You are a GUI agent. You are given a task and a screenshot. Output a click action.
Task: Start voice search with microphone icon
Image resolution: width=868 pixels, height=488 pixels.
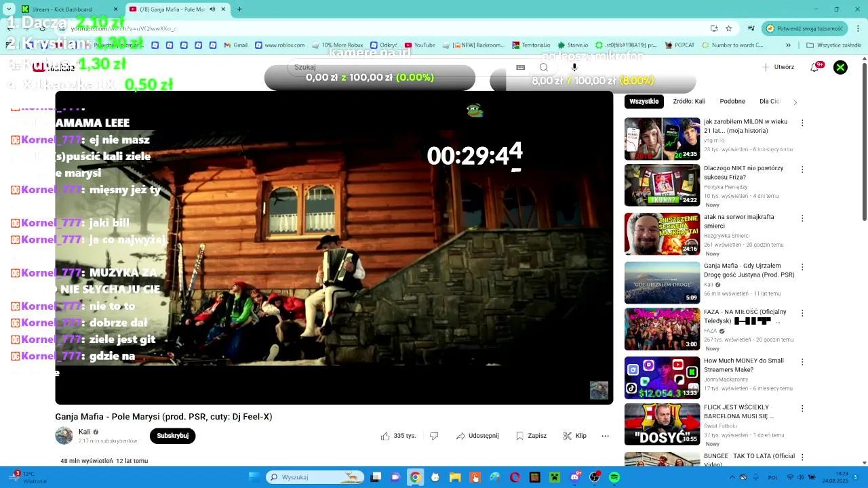574,67
